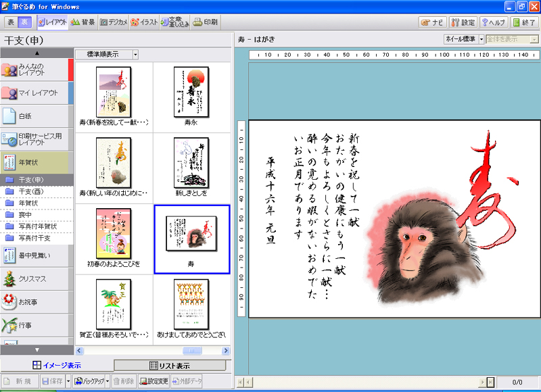Screen dimensions: 541x392
Task: Toggle the リスト表示 list view
Action: (x=172, y=366)
